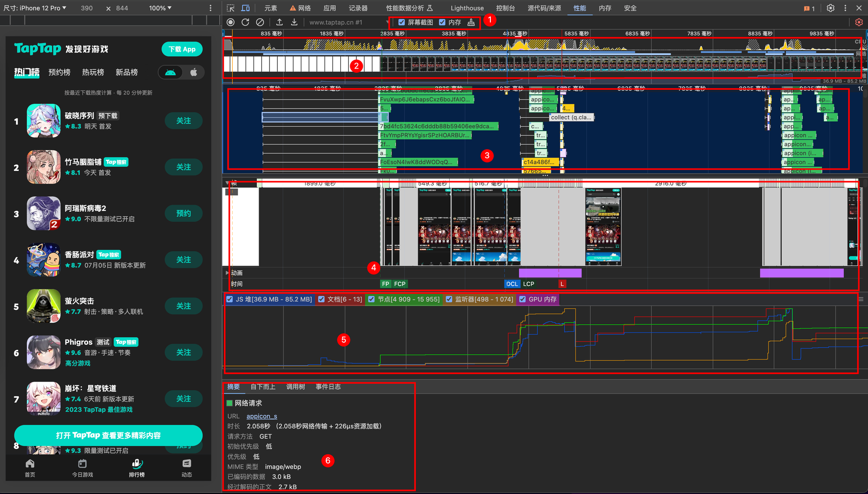Screen dimensions: 868x494
Task: Open the 100% zoom dropdown
Action: pyautogui.click(x=160, y=8)
